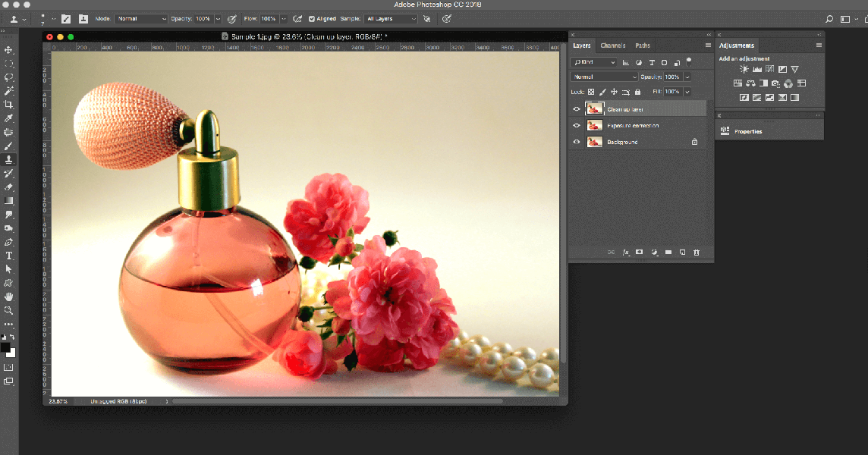Select the Move tool
The width and height of the screenshot is (868, 455).
coord(9,49)
